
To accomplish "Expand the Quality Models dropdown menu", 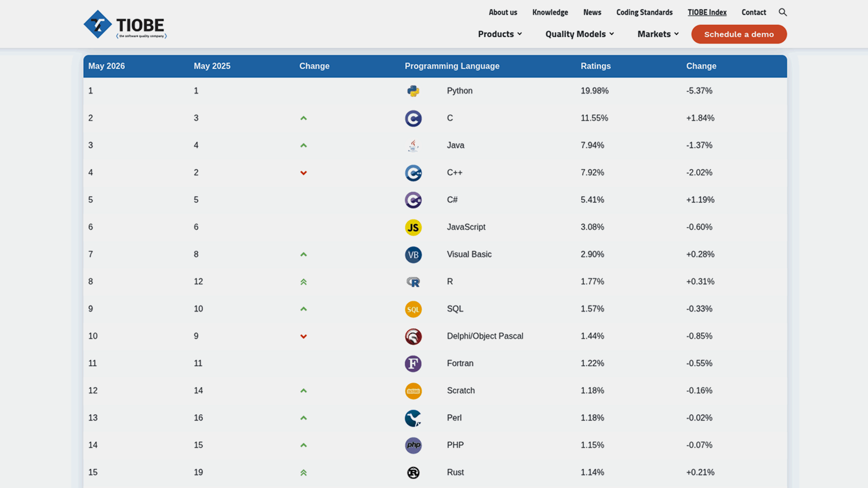I will coord(579,34).
